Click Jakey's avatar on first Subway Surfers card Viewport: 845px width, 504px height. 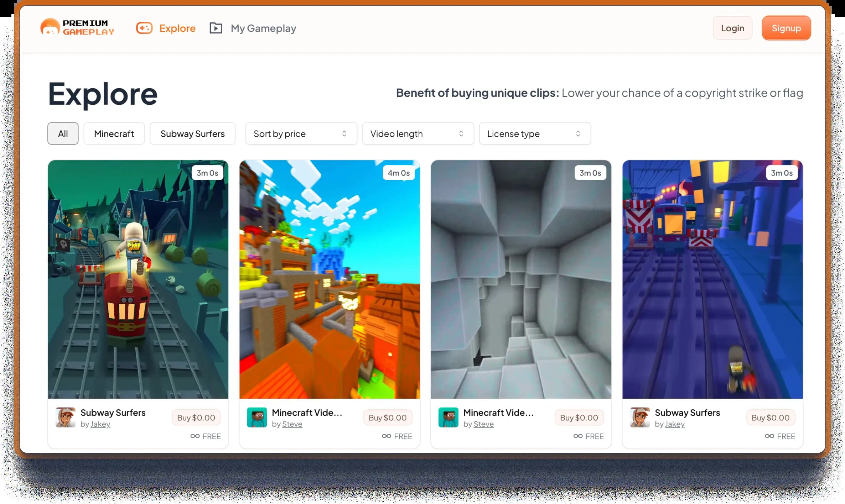pyautogui.click(x=66, y=417)
